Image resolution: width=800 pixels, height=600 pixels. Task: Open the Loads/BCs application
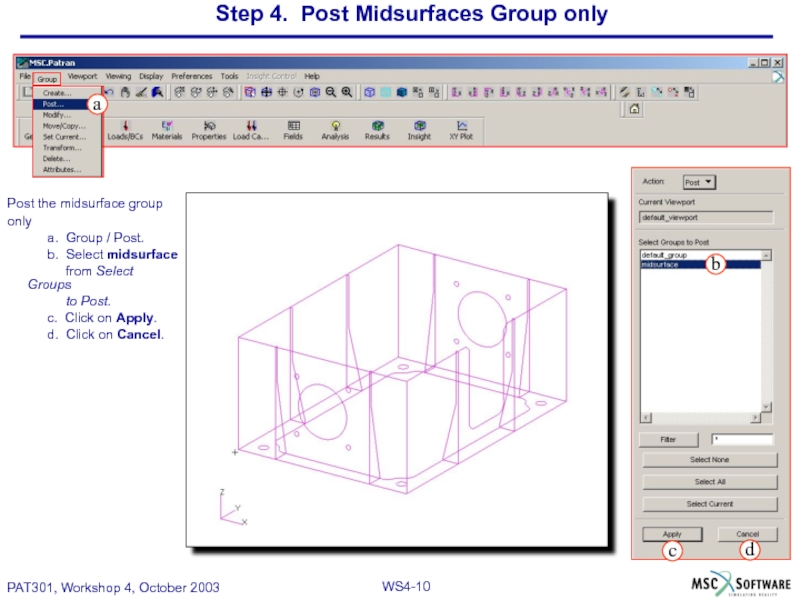pos(126,131)
